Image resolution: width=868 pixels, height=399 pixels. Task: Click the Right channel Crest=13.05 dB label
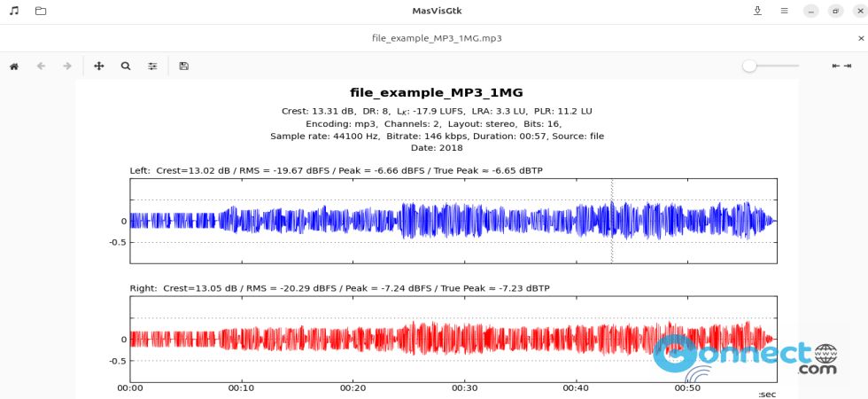[339, 288]
